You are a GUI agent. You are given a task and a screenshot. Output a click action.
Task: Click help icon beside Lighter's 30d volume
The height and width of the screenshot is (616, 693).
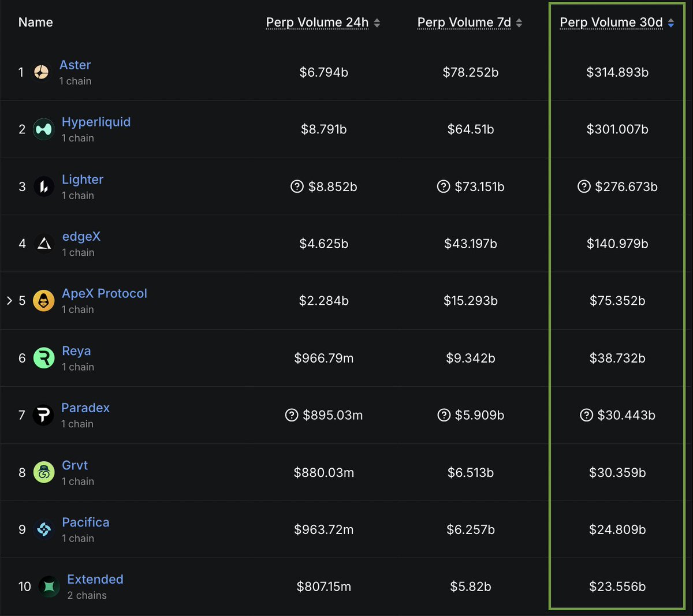click(584, 186)
